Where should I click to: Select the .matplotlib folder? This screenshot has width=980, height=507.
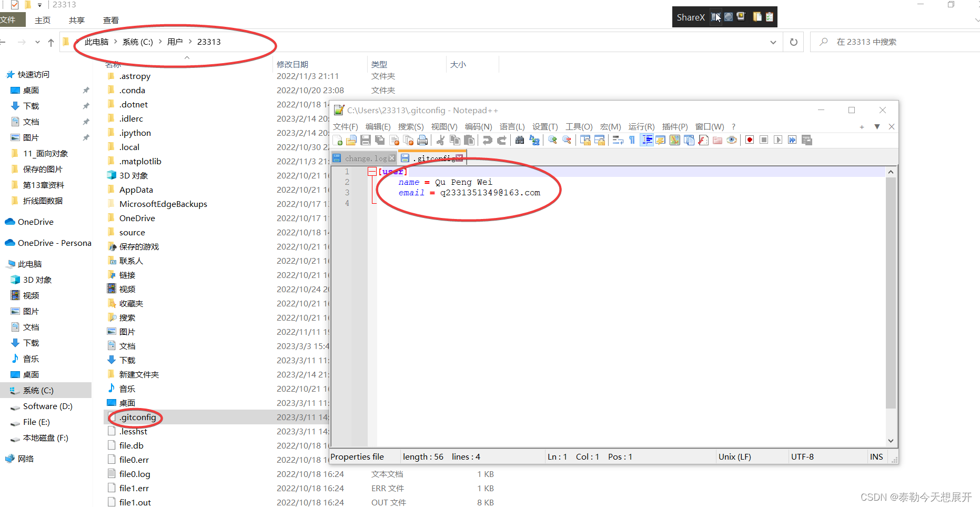[140, 161]
